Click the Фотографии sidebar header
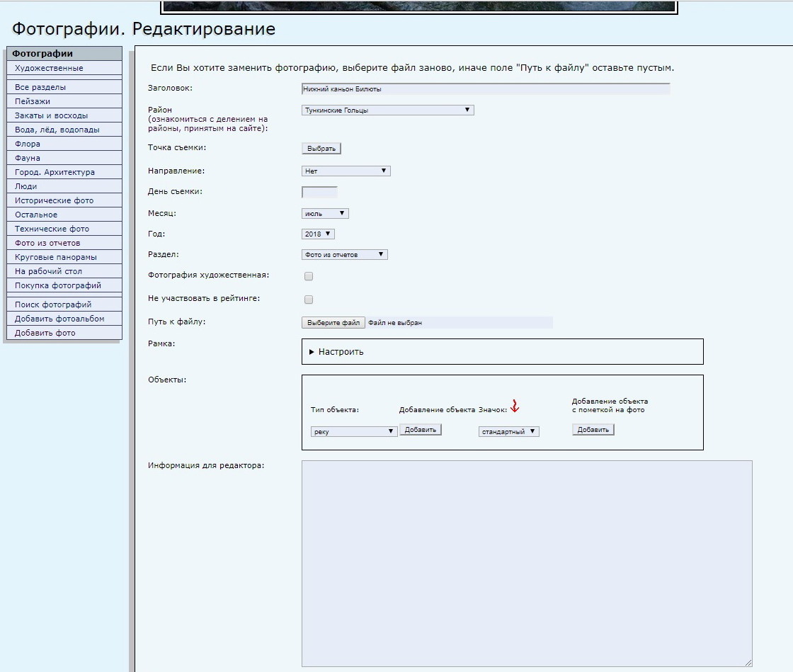 [x=64, y=53]
